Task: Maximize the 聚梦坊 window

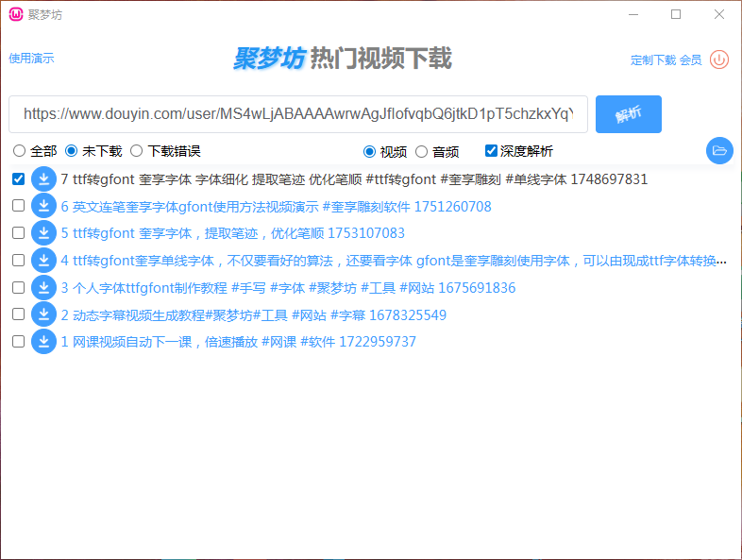Action: [x=676, y=14]
